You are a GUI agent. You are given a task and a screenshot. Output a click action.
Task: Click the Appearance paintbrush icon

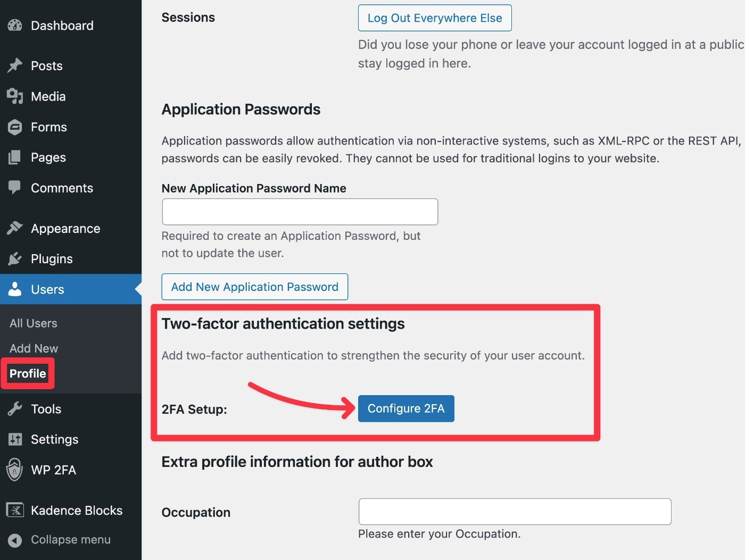pos(15,228)
